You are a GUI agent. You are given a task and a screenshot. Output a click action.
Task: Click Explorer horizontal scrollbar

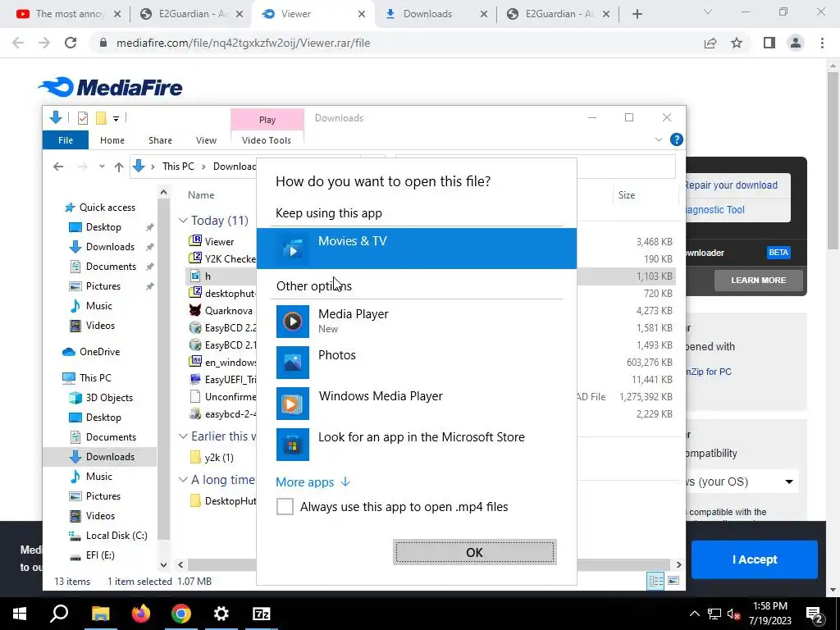[428, 564]
